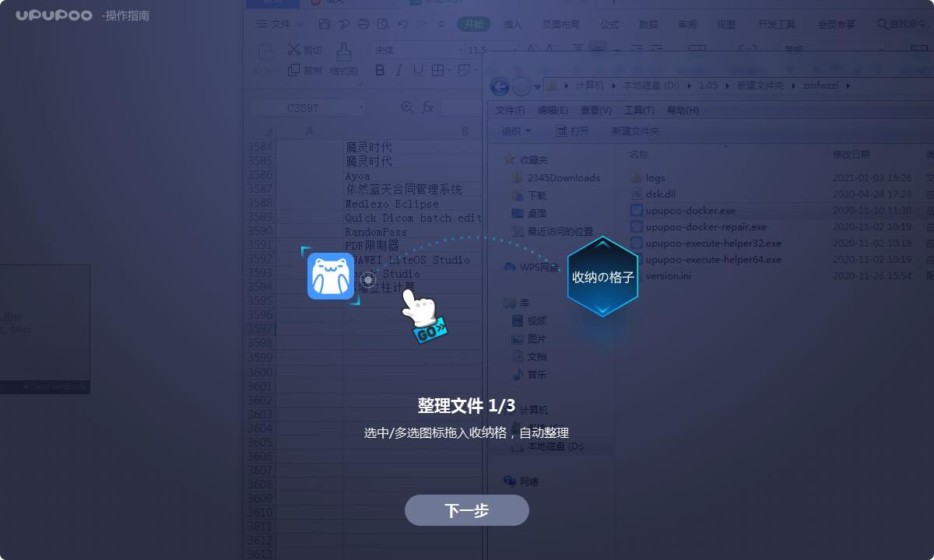Select the row header 3597 in the spreadsheet

click(x=260, y=329)
